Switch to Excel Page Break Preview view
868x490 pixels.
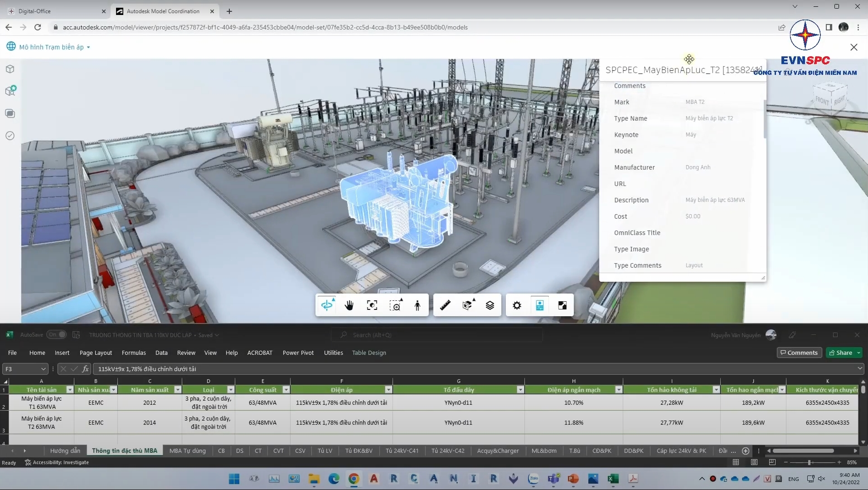[772, 462]
